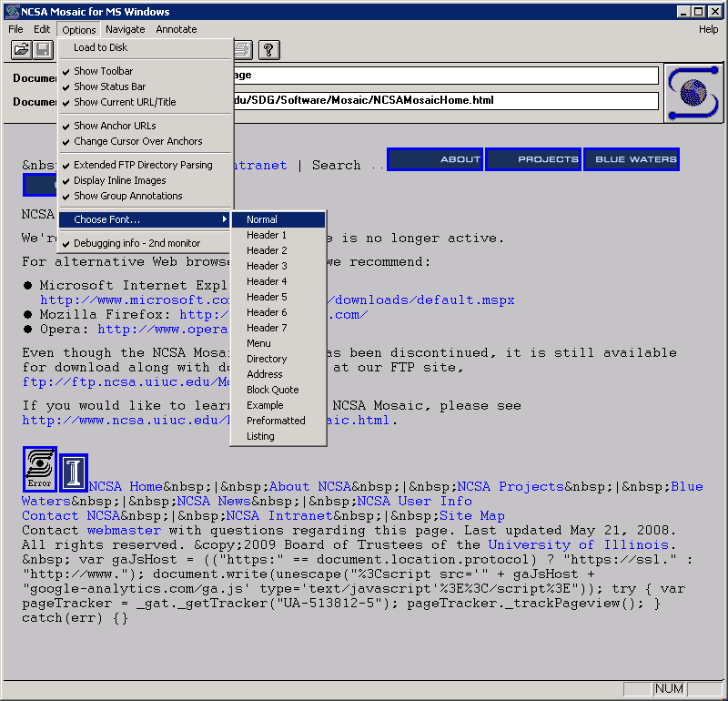Click the ABOUT navigation button

pyautogui.click(x=435, y=159)
